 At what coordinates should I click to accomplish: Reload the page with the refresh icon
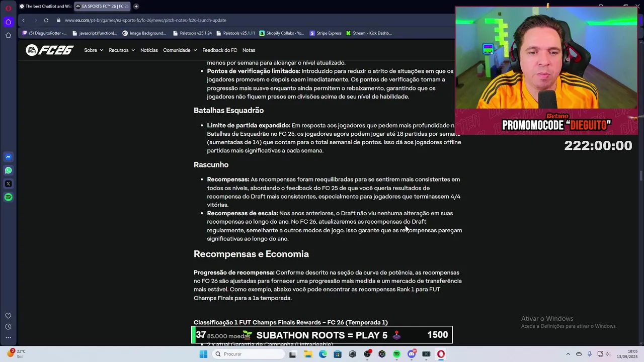click(46, 20)
